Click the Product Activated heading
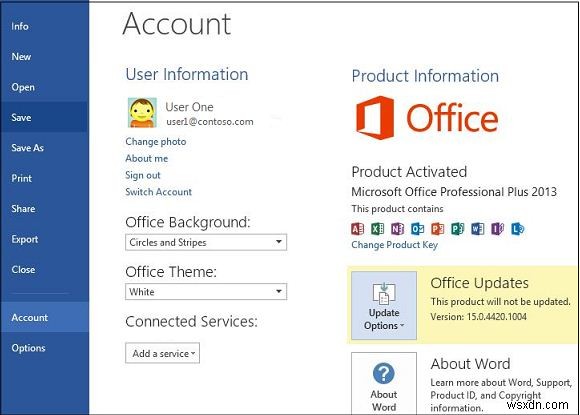Image resolution: width=580 pixels, height=415 pixels. (x=409, y=172)
